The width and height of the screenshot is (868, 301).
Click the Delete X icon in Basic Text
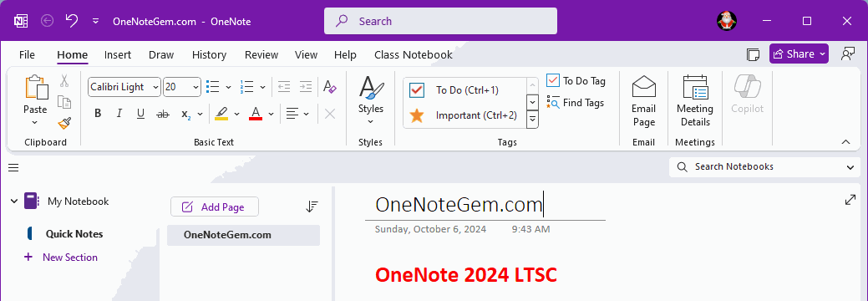pos(330,114)
